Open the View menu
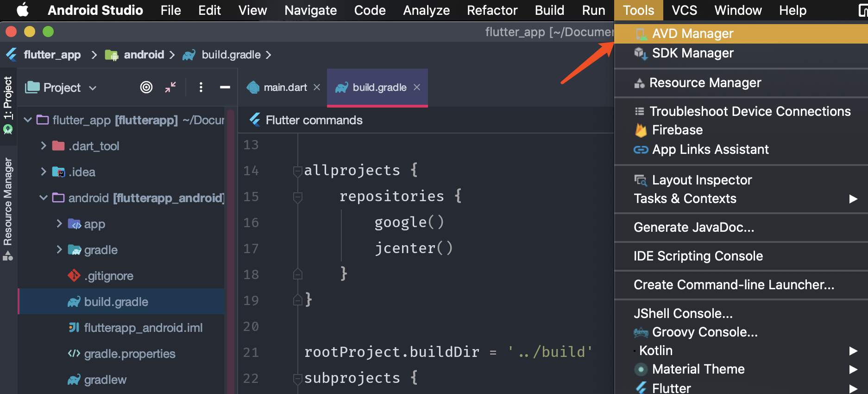868x394 pixels. [252, 10]
